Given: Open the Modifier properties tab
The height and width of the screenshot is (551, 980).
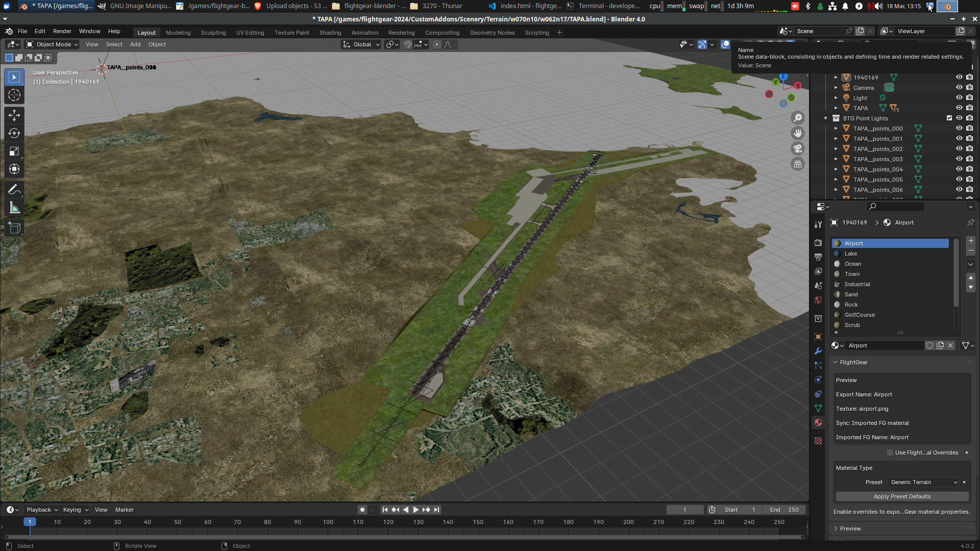Looking at the screenshot, I should click(x=818, y=351).
